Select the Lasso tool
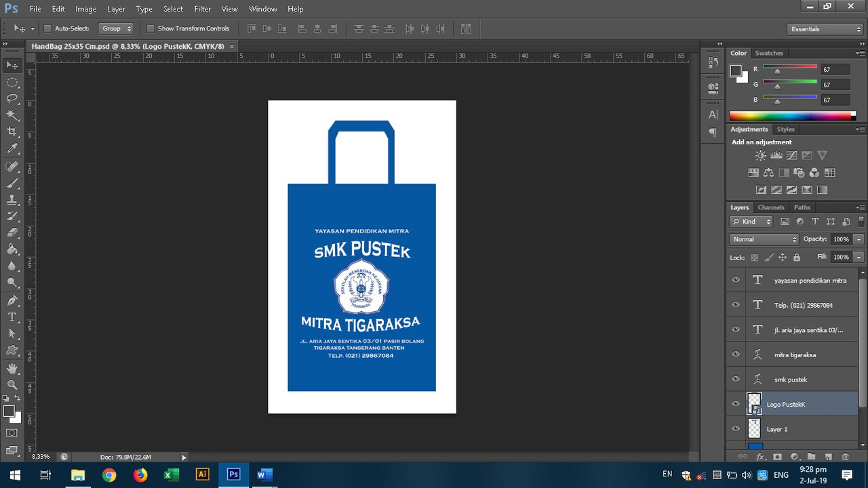Image resolution: width=868 pixels, height=488 pixels. tap(12, 99)
